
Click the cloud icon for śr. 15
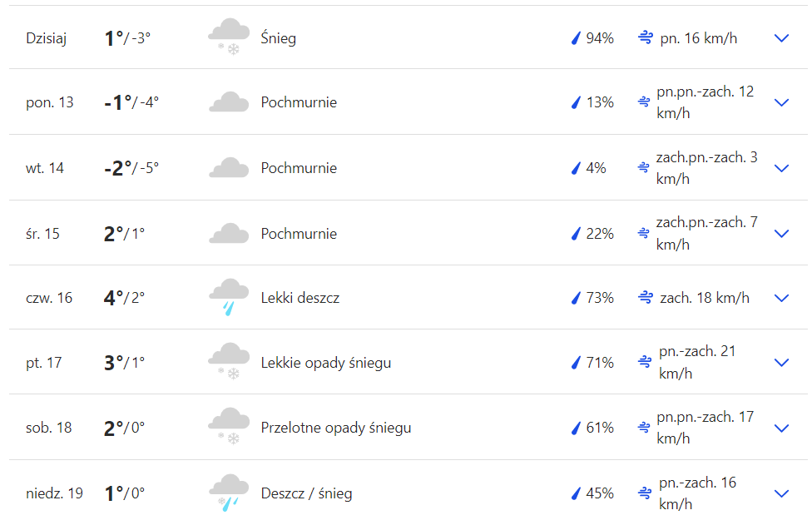coord(229,234)
